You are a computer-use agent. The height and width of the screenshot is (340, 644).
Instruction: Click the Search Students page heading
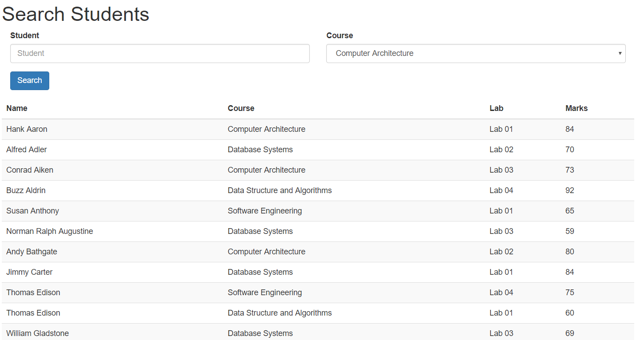coord(75,14)
